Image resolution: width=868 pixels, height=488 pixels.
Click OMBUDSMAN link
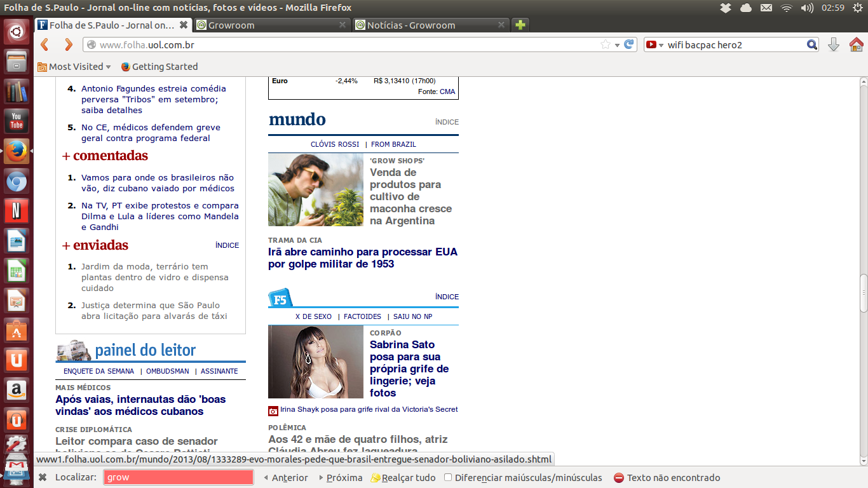coord(168,371)
